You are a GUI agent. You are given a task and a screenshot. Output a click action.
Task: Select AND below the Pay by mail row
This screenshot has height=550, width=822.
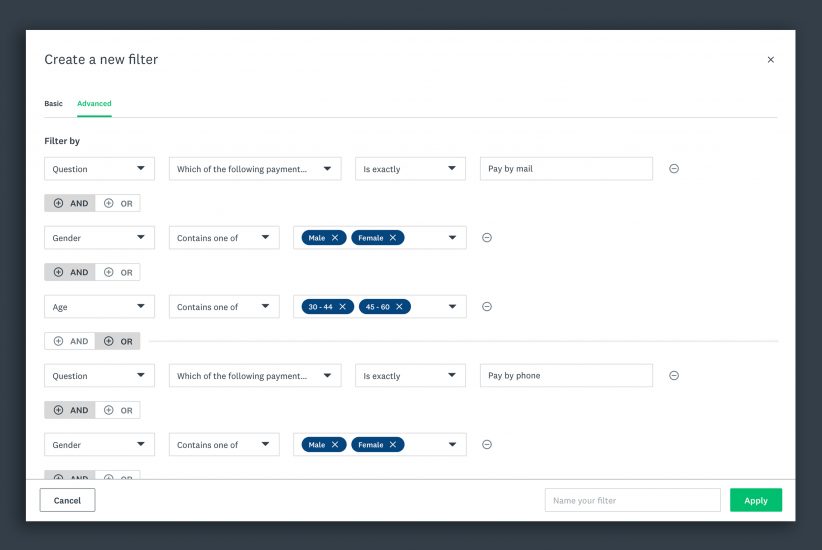(70, 203)
